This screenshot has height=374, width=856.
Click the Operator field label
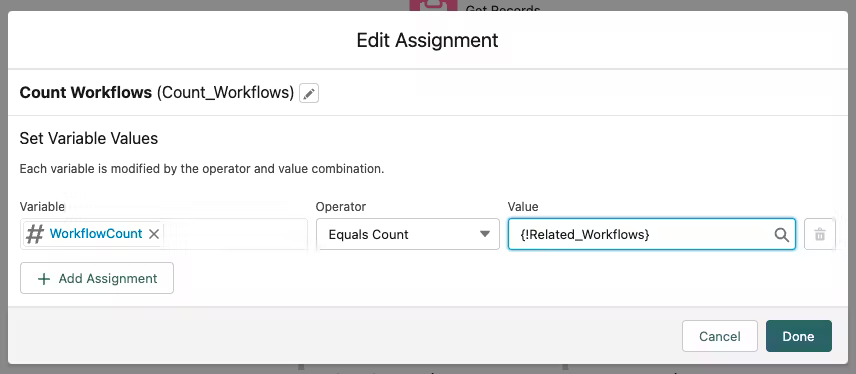point(341,206)
